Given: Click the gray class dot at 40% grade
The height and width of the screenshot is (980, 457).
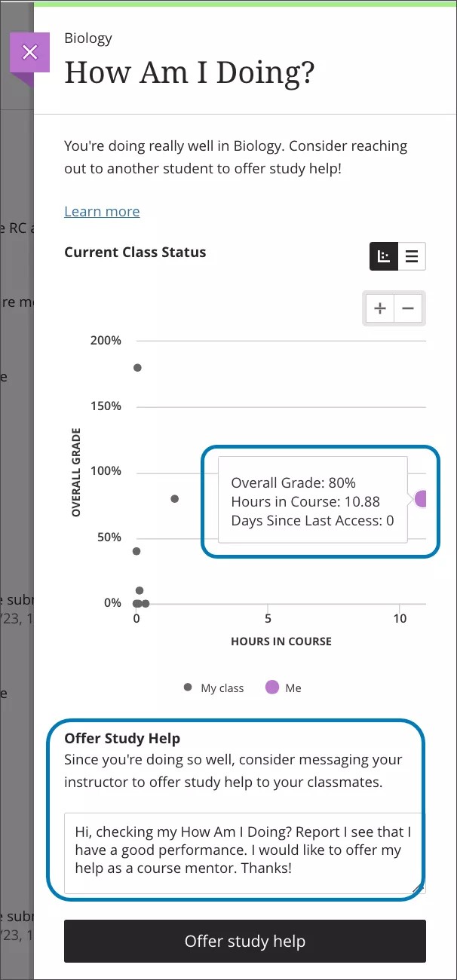Looking at the screenshot, I should (x=136, y=551).
